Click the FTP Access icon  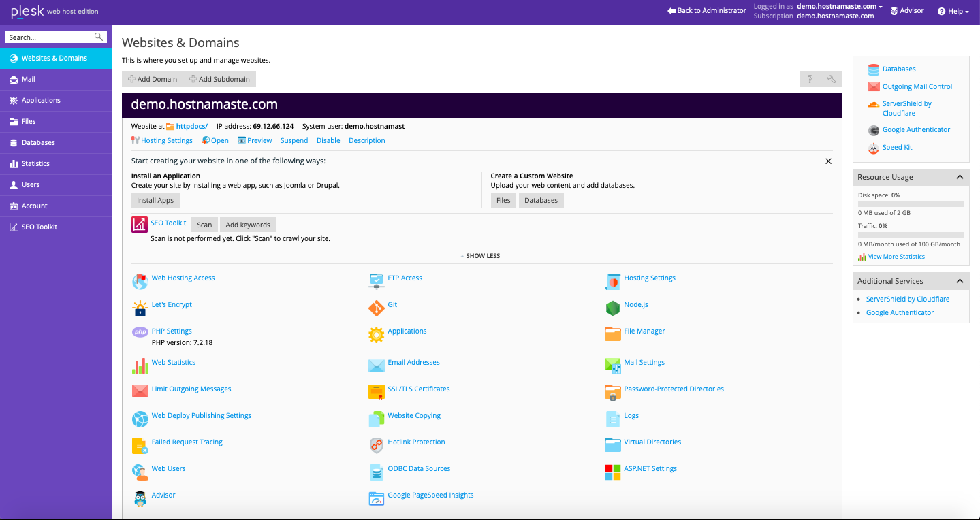[x=377, y=281]
